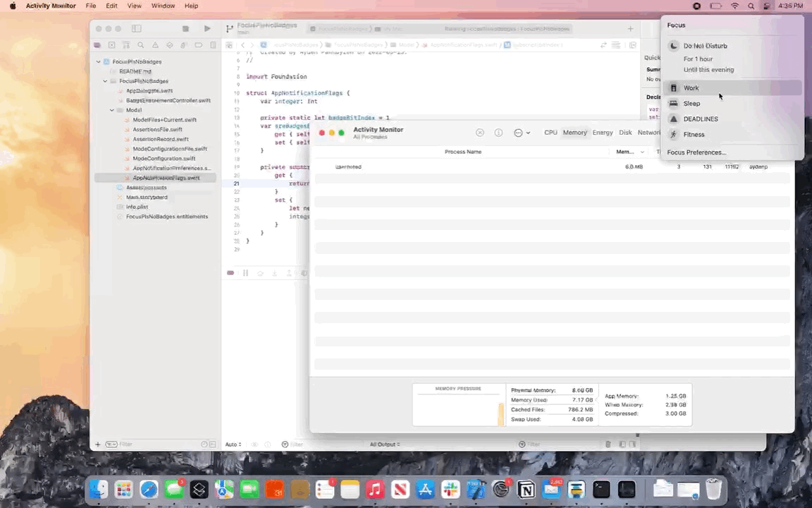
Task: Open the symbol navigator icon in Xcode
Action: tap(126, 45)
